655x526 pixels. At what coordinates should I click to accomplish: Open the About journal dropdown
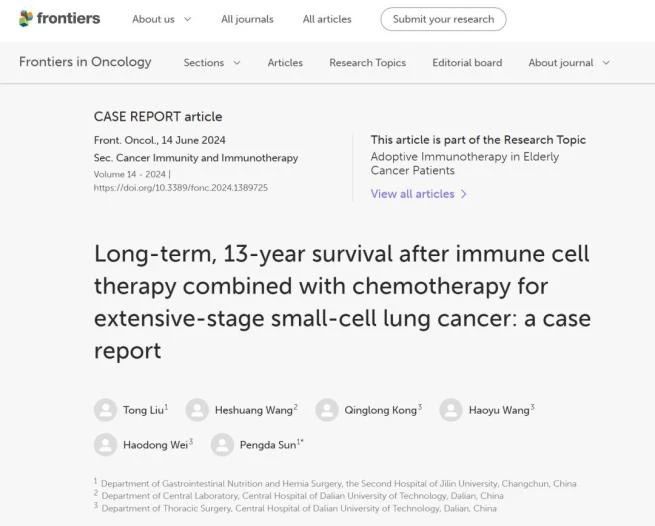click(x=568, y=63)
